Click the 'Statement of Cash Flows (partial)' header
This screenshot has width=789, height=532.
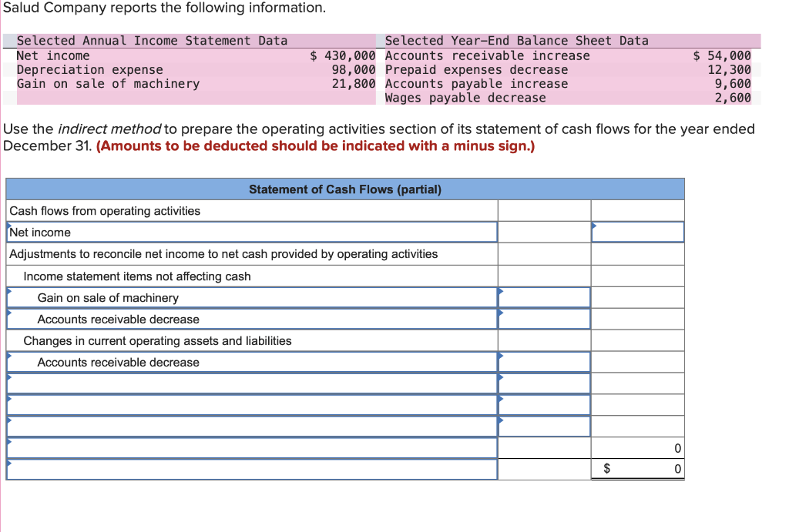click(345, 189)
